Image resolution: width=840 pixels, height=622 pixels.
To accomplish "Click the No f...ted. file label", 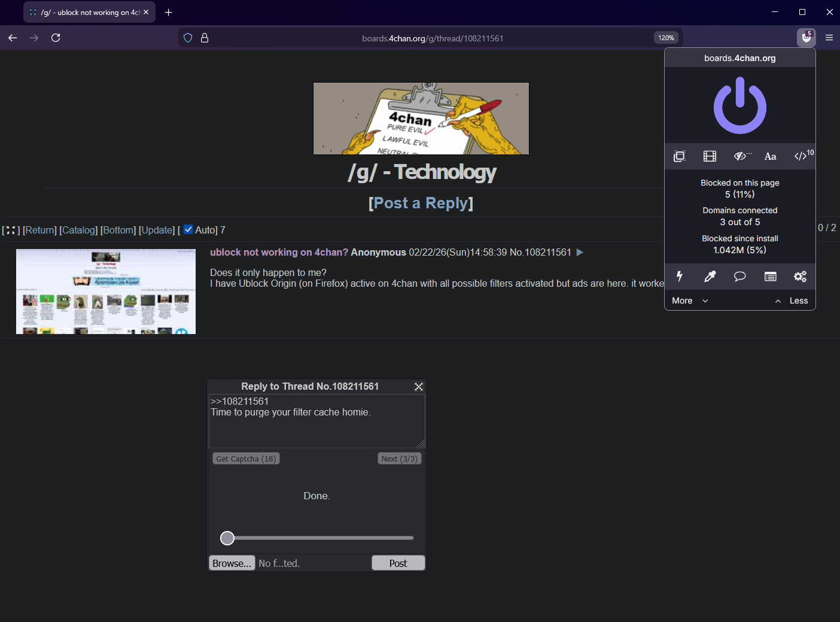I will point(279,563).
